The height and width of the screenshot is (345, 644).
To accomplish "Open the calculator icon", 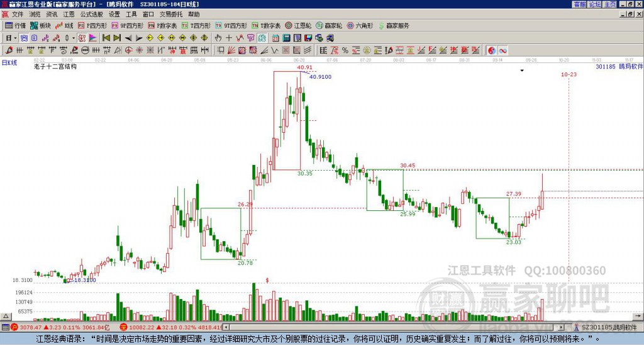I will pos(287,38).
